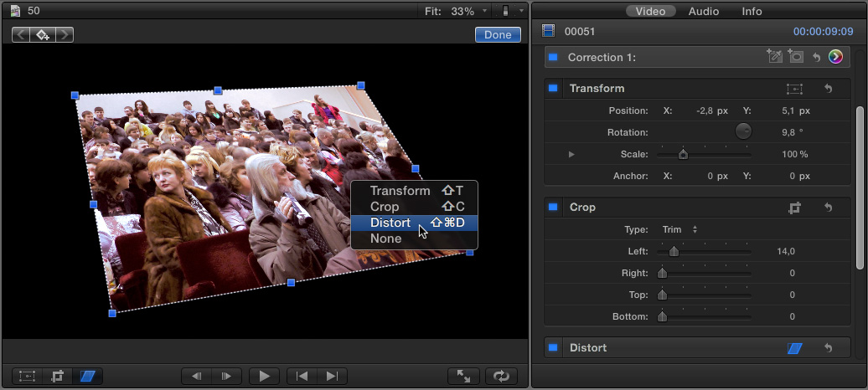868x390 pixels.
Task: Expand the Scale disclosure triangle
Action: pyautogui.click(x=571, y=155)
